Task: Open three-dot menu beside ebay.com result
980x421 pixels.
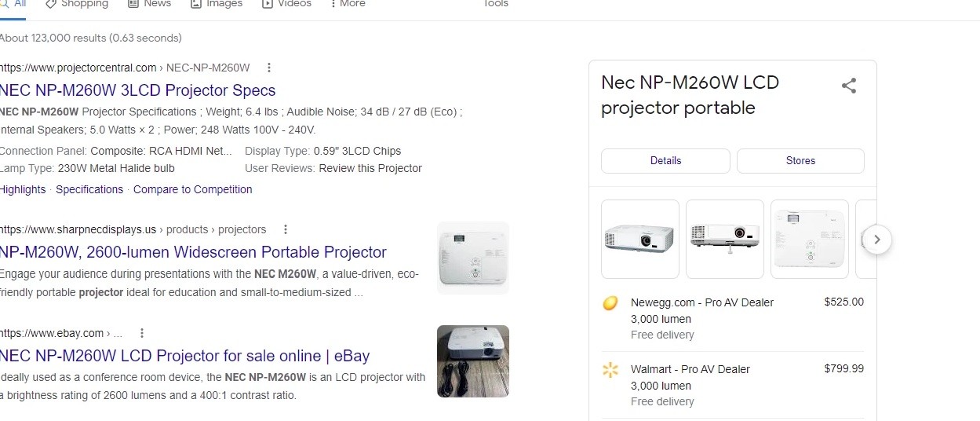Action: pyautogui.click(x=142, y=333)
